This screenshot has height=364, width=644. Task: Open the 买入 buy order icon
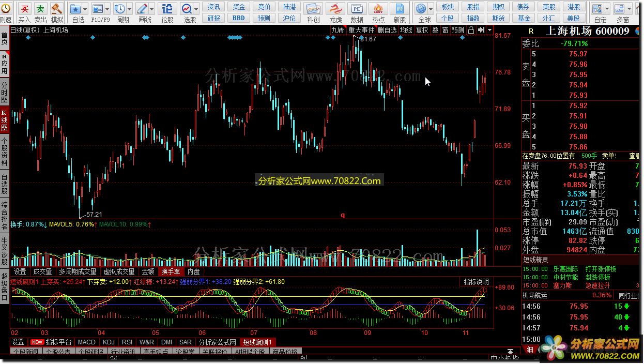coord(24,9)
